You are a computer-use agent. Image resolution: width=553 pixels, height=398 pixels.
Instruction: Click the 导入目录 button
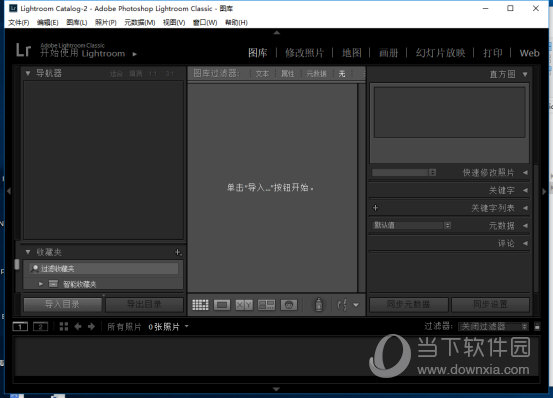62,304
